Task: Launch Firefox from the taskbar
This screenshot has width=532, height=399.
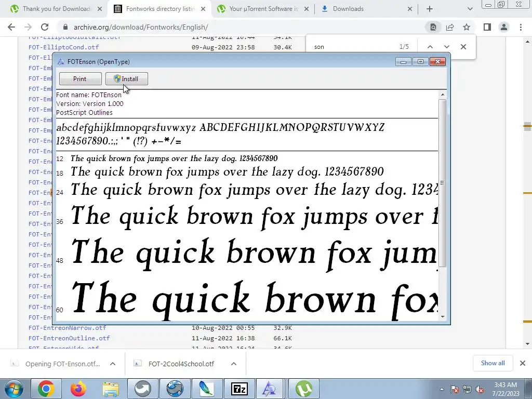Action: click(x=78, y=389)
